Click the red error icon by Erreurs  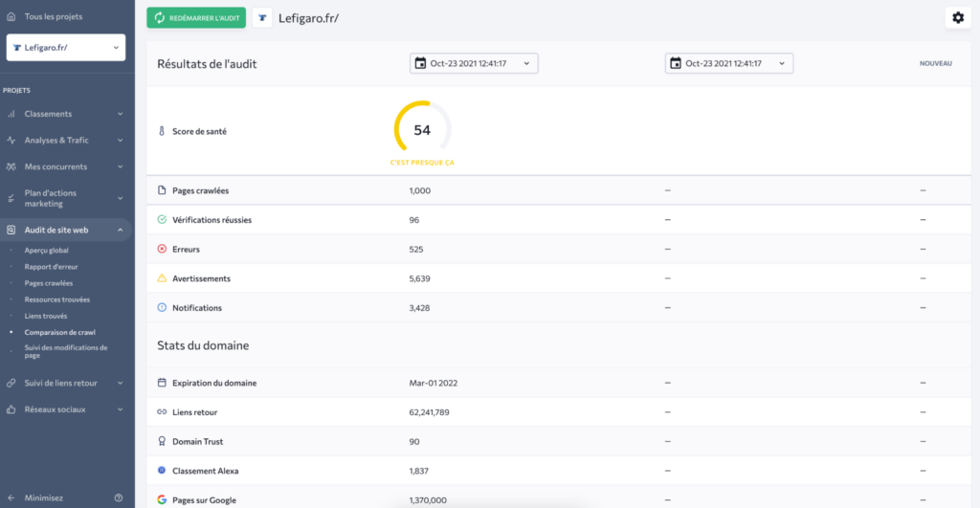coord(162,249)
